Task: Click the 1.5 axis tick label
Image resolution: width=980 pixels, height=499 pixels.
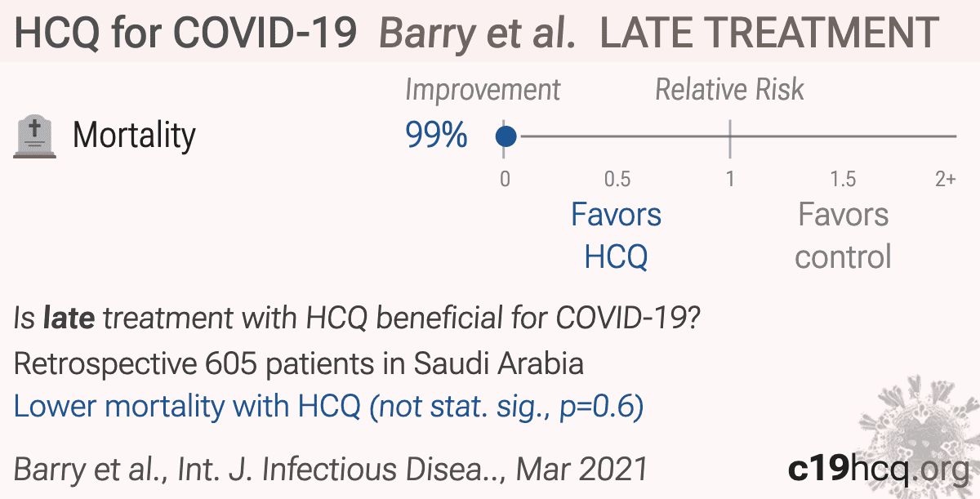Action: point(843,179)
